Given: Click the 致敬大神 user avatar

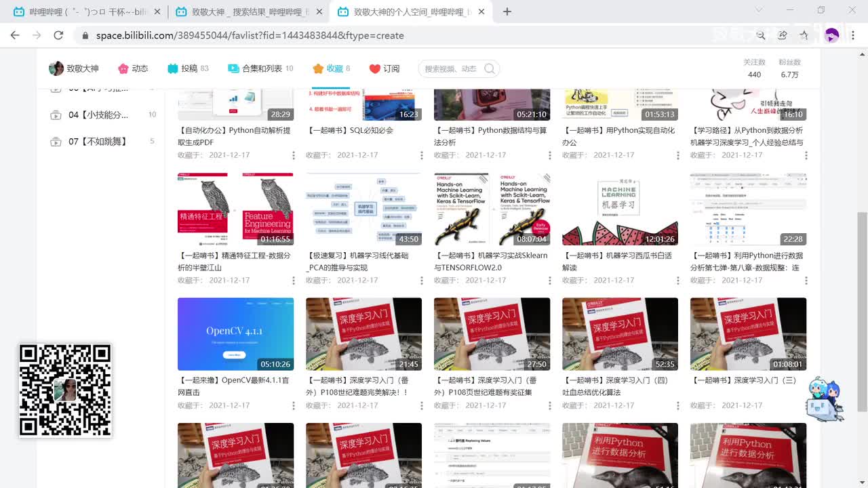Looking at the screenshot, I should click(56, 68).
